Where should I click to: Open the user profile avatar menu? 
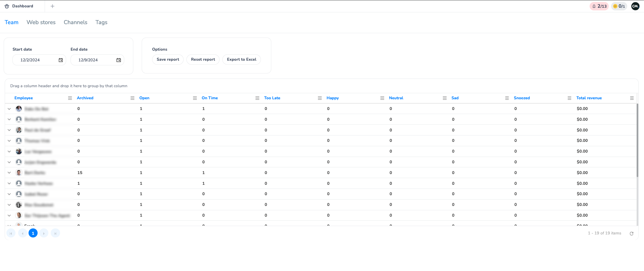pyautogui.click(x=635, y=6)
